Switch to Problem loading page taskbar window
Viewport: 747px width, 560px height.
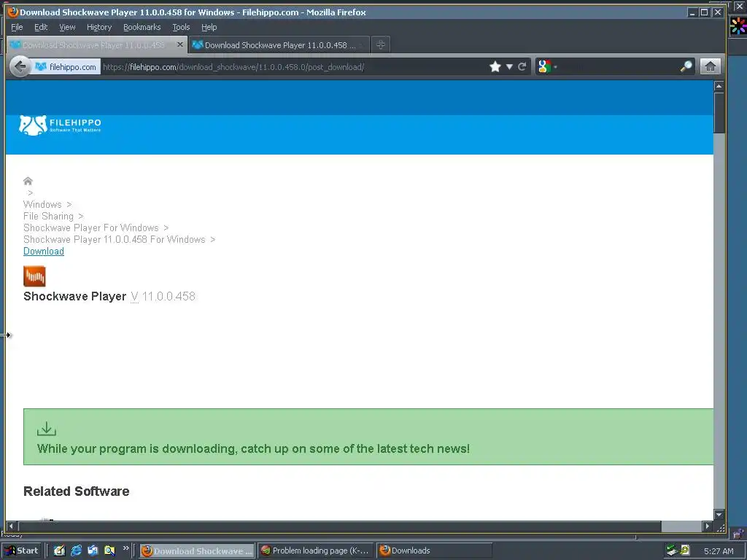[x=316, y=551]
